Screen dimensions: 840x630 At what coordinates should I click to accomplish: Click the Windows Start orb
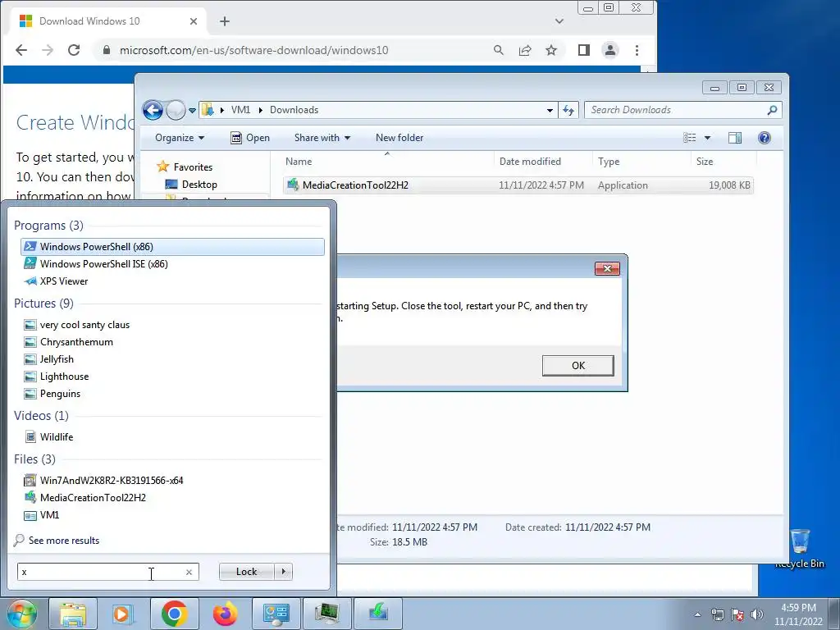coord(22,614)
